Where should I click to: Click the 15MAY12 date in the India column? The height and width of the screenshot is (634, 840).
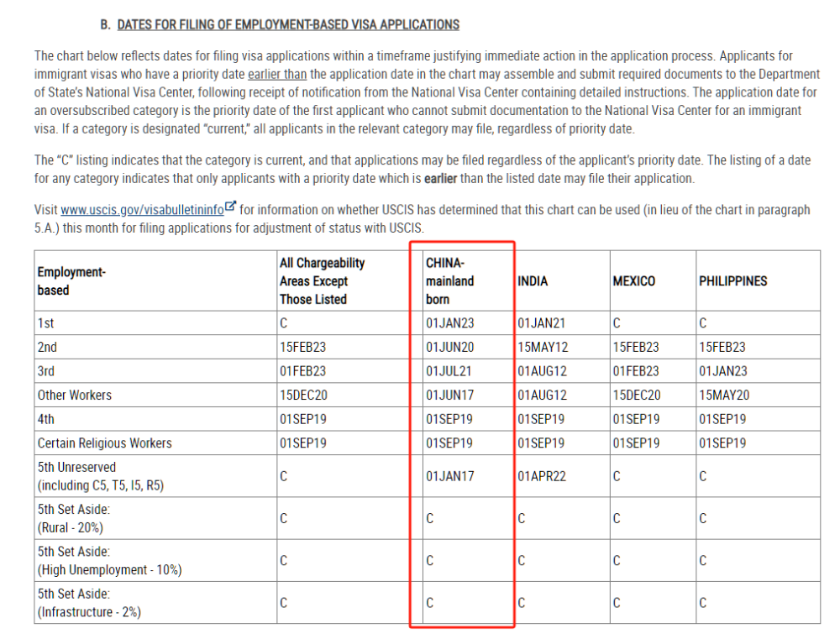(x=542, y=347)
